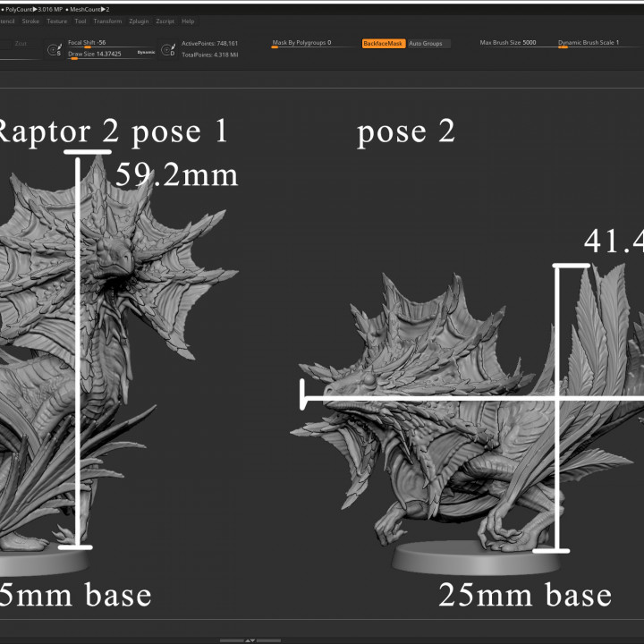Toggle Dynamic beside Draw Size
The image size is (644, 644).
(145, 53)
